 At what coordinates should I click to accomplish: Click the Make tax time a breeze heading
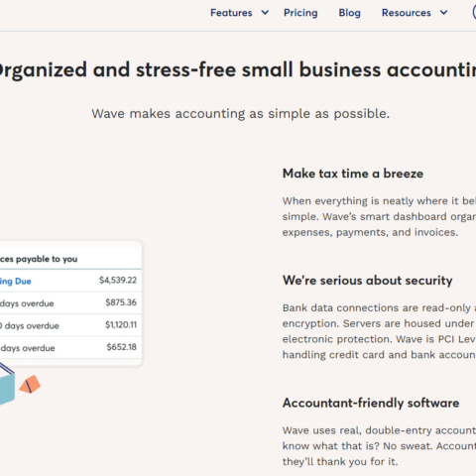click(353, 174)
